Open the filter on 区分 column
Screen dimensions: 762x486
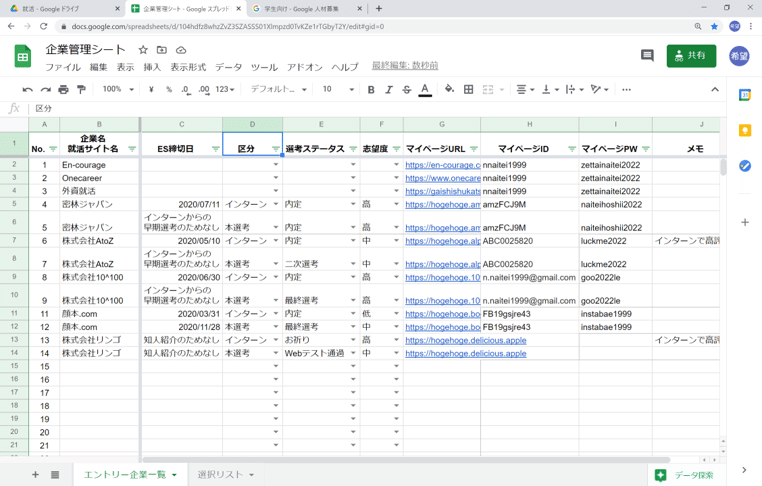pyautogui.click(x=276, y=149)
